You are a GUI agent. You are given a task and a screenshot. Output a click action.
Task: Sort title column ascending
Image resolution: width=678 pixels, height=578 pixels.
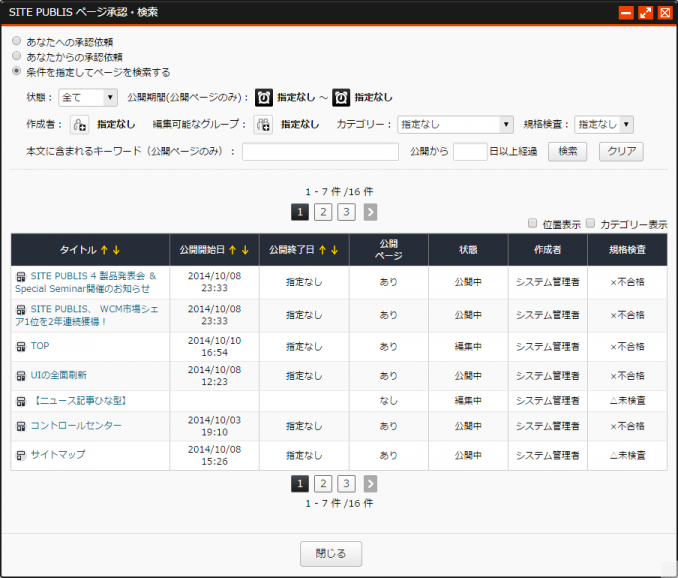point(104,250)
